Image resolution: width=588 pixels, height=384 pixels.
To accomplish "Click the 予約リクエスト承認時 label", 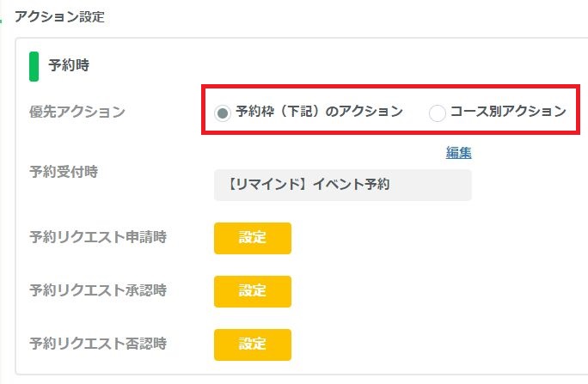I will coord(98,290).
